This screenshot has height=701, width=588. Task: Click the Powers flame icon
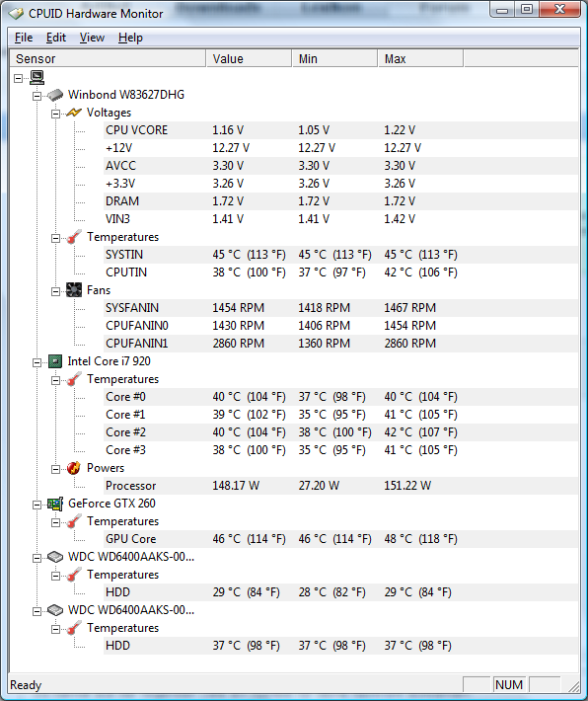74,468
